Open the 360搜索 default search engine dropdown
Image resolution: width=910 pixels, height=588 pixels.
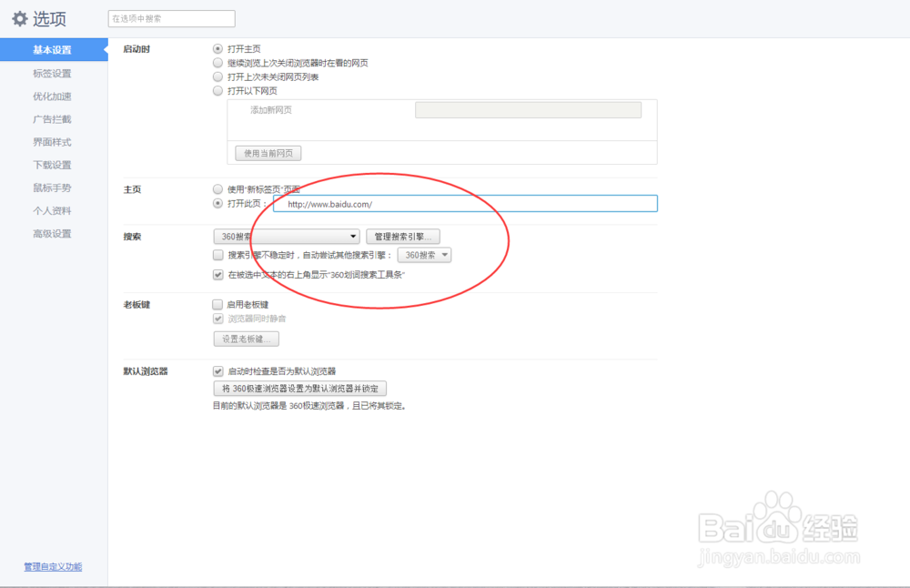pyautogui.click(x=286, y=235)
